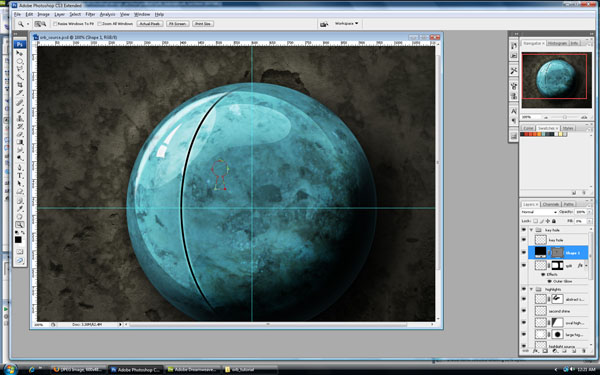This screenshot has height=375, width=600.
Task: Open Adobe Dreamweaver from the taskbar
Action: [x=193, y=370]
